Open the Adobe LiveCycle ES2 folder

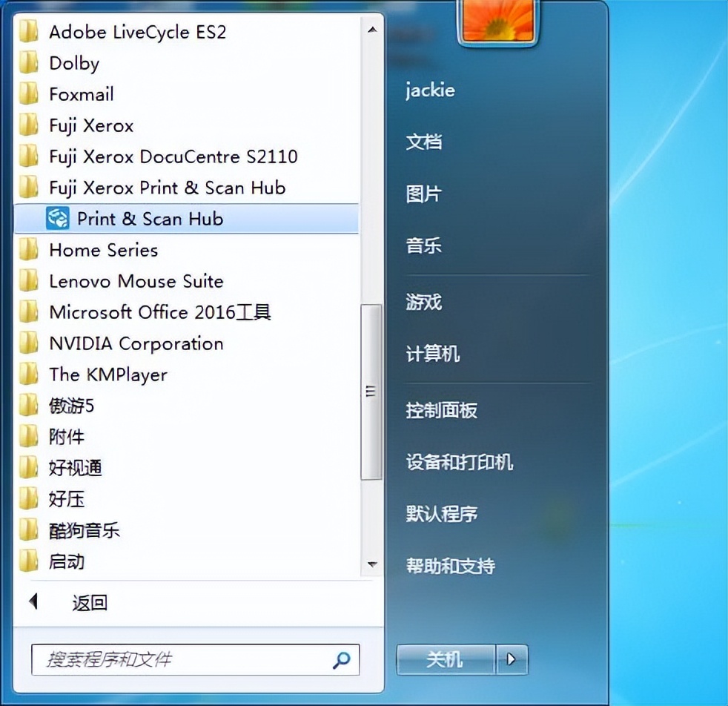coord(136,32)
